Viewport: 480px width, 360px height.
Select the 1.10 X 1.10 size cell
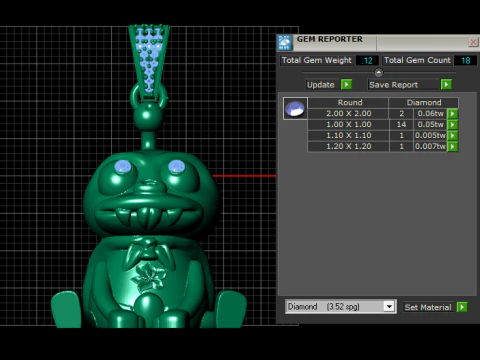click(348, 136)
